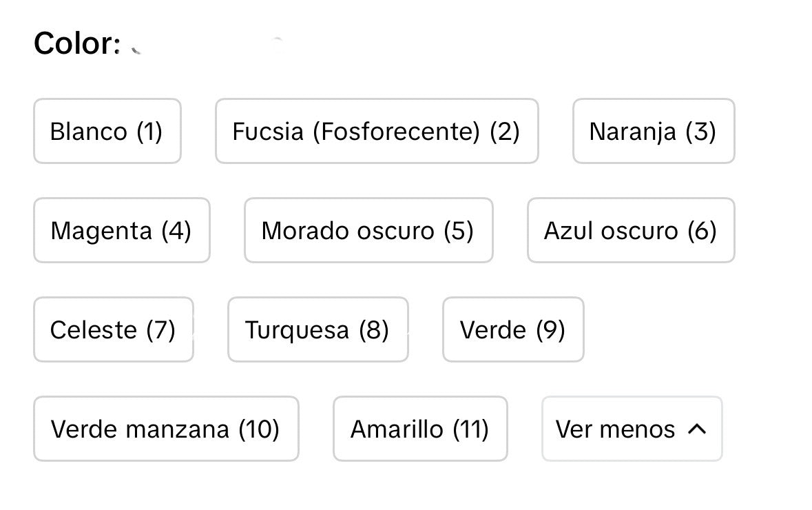Select the apple green variant

click(165, 429)
